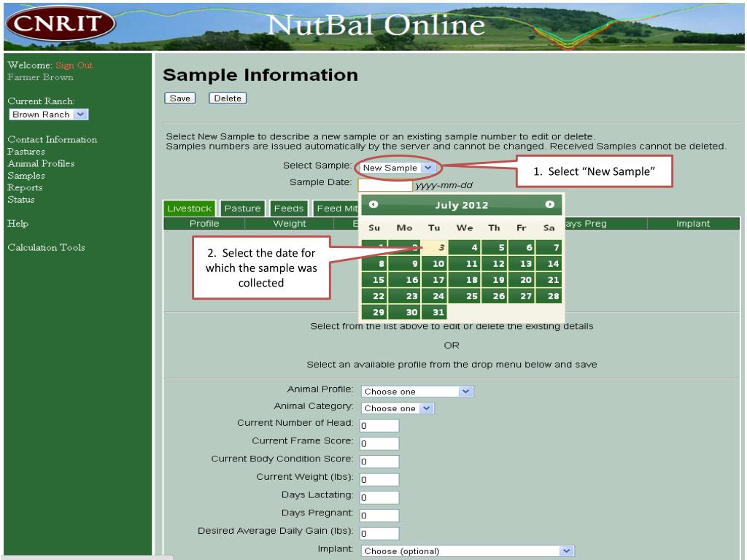Select July 21 in calendar
Viewport: 747px width, 560px height.
[549, 280]
